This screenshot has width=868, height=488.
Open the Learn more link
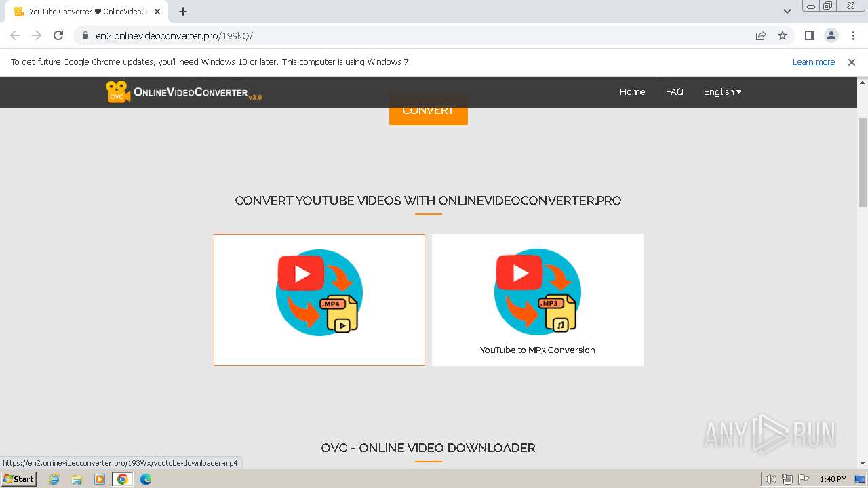click(x=814, y=62)
